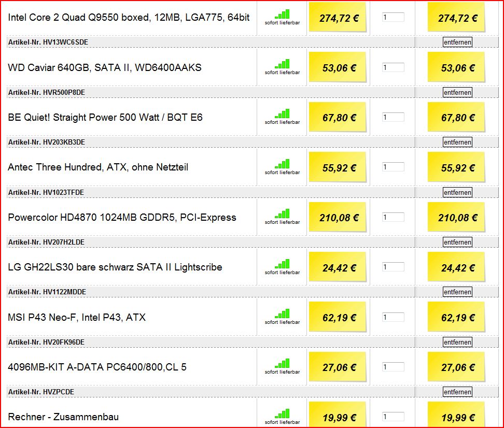Focus quantity field for Powercolor HD4870
504x428 pixels.
click(x=393, y=217)
